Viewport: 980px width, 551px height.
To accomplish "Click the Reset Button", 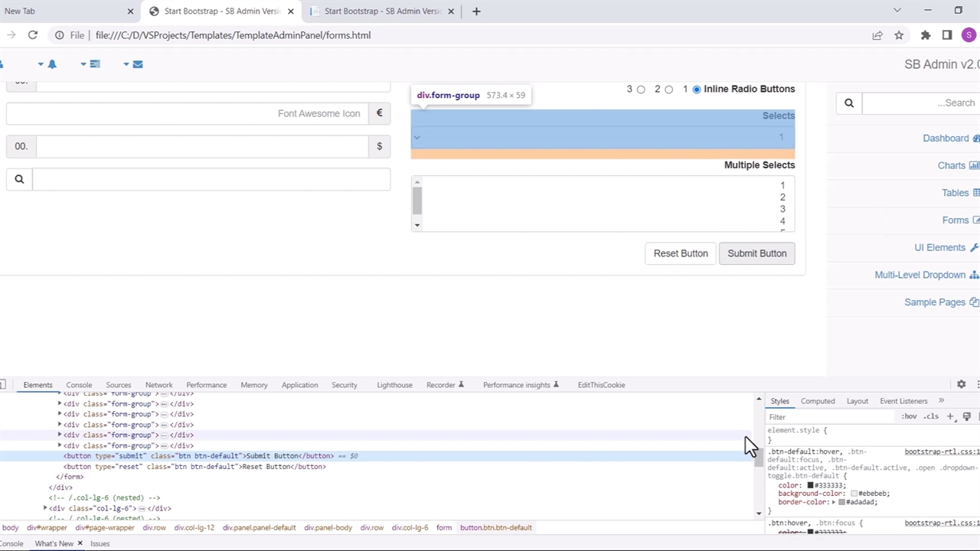I will pos(680,253).
